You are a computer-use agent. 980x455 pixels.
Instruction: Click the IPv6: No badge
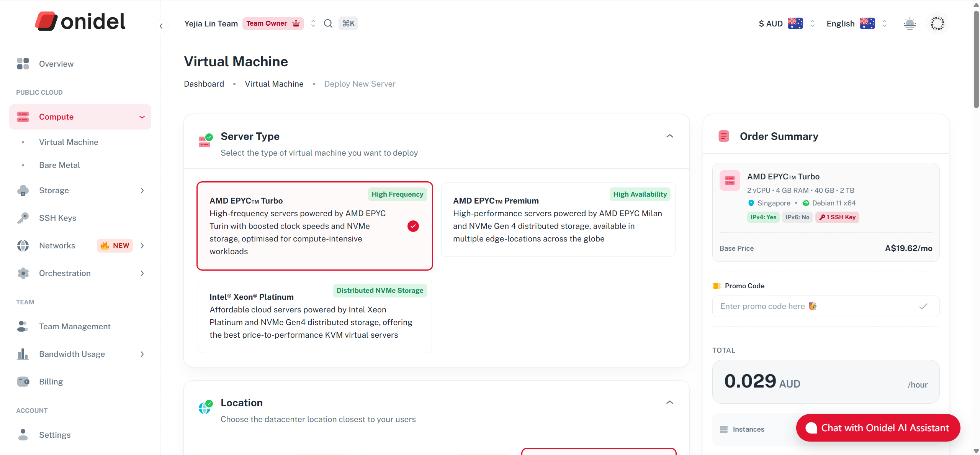coord(797,217)
